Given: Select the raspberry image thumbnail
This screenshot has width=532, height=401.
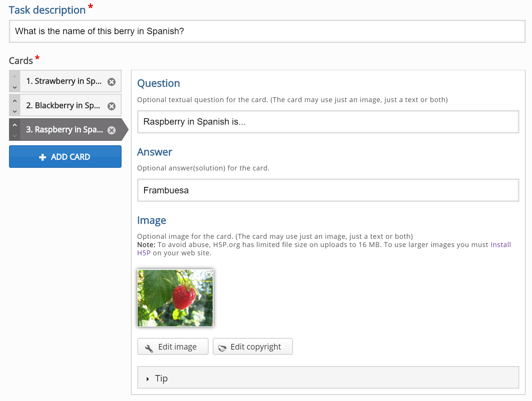Looking at the screenshot, I should pyautogui.click(x=175, y=298).
